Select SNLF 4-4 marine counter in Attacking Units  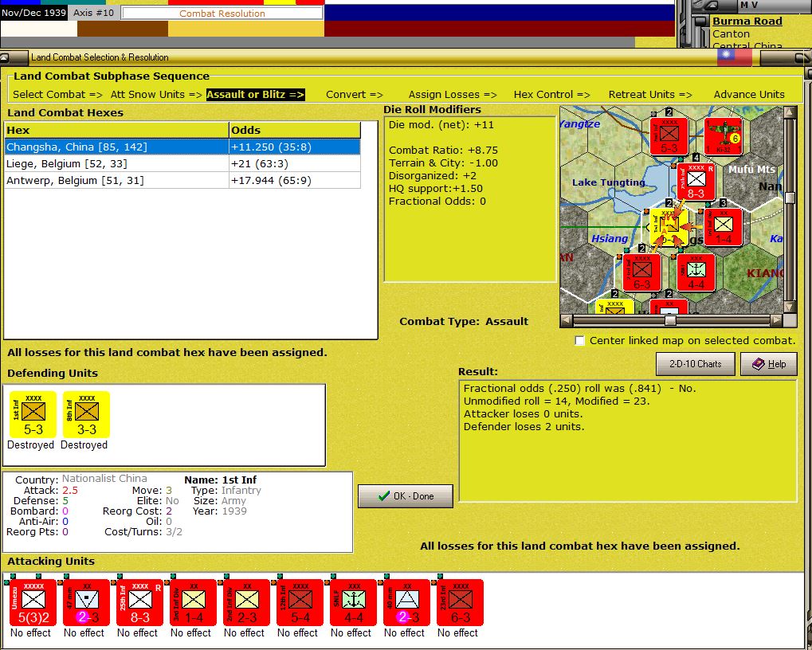click(353, 602)
